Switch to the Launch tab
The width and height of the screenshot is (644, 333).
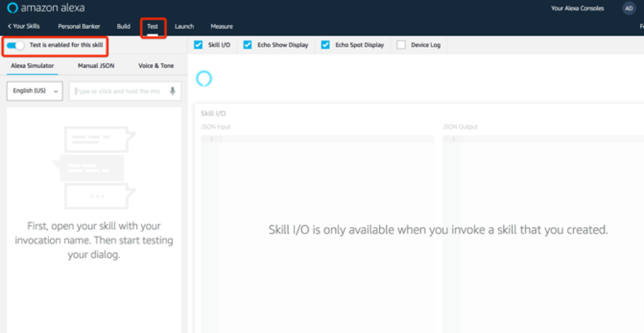[185, 26]
